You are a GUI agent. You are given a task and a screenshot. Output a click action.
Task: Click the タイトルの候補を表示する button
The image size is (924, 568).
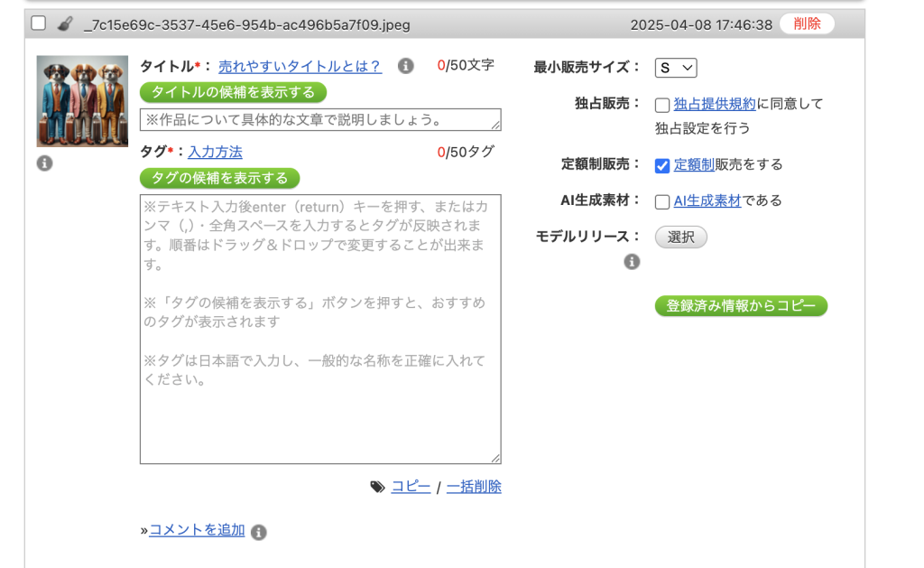[x=233, y=92]
